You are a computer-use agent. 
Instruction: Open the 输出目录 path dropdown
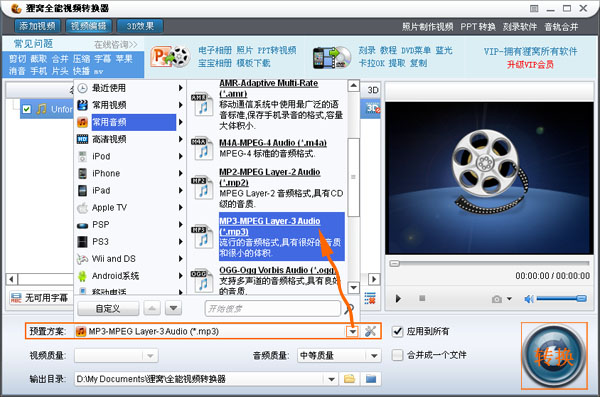(331, 379)
